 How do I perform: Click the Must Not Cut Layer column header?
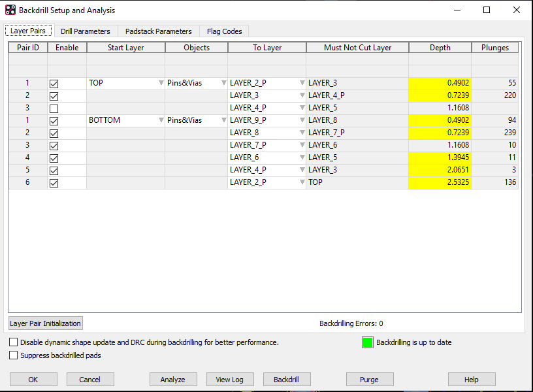357,48
